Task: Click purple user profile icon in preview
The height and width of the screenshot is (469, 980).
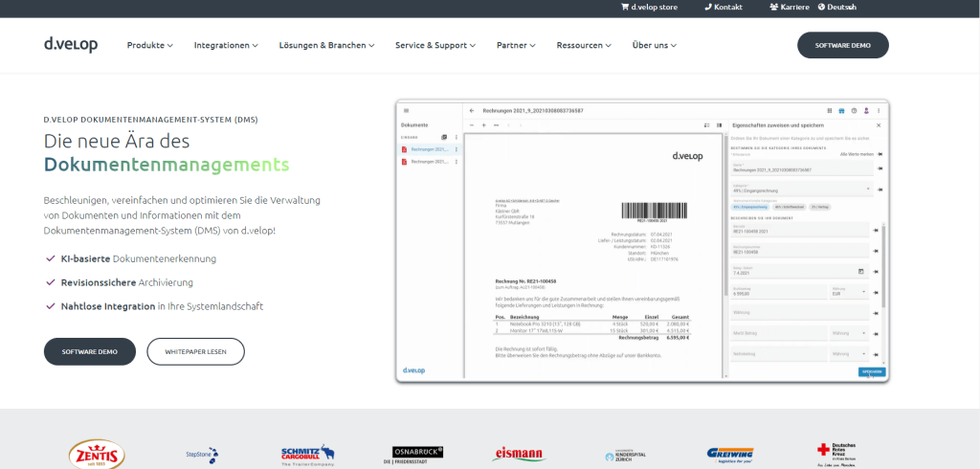Action: [866, 111]
